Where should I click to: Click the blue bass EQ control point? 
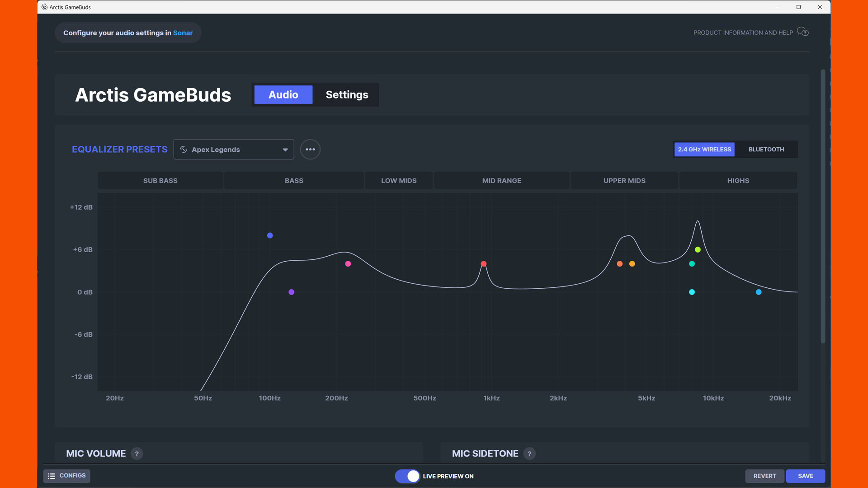(x=270, y=235)
